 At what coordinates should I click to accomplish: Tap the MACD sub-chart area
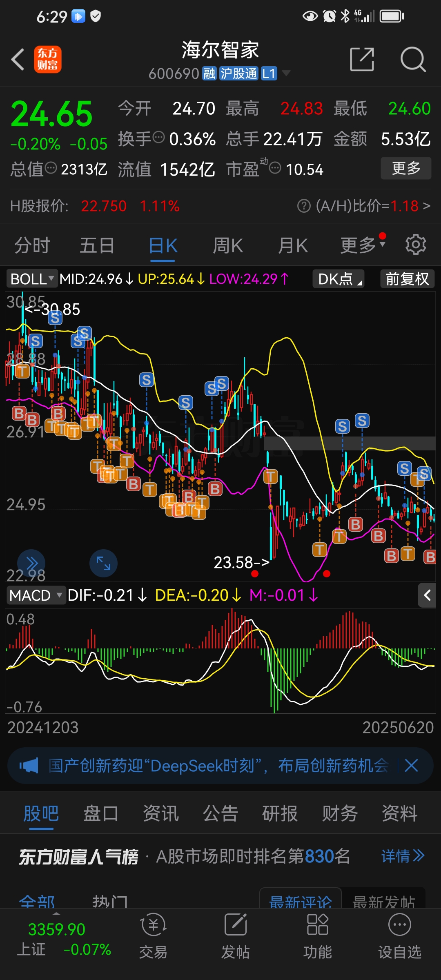220,661
